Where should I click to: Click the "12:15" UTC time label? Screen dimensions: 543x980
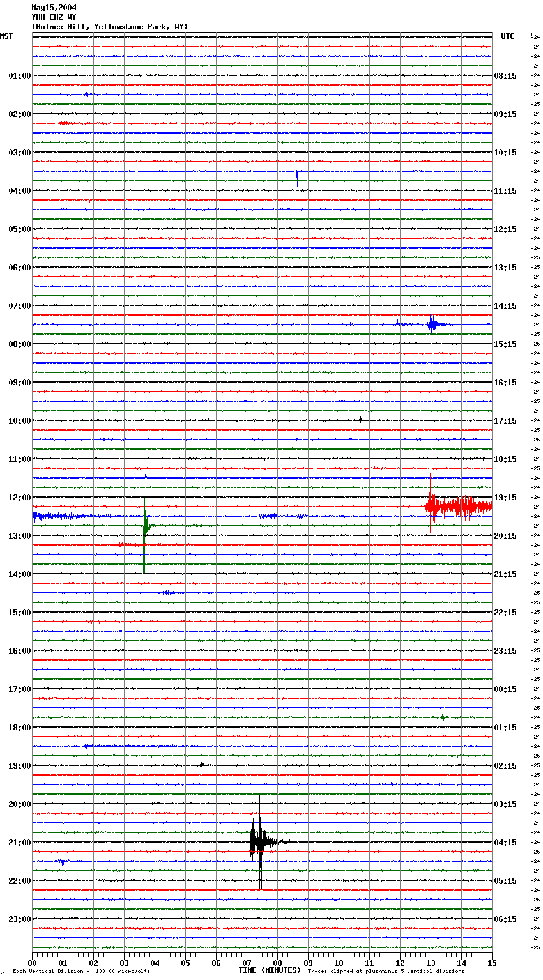pyautogui.click(x=505, y=229)
